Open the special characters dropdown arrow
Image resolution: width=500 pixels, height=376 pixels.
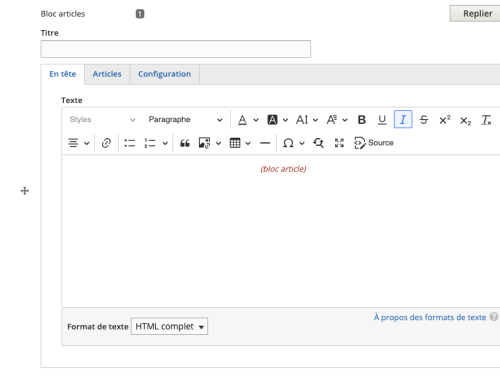(302, 143)
